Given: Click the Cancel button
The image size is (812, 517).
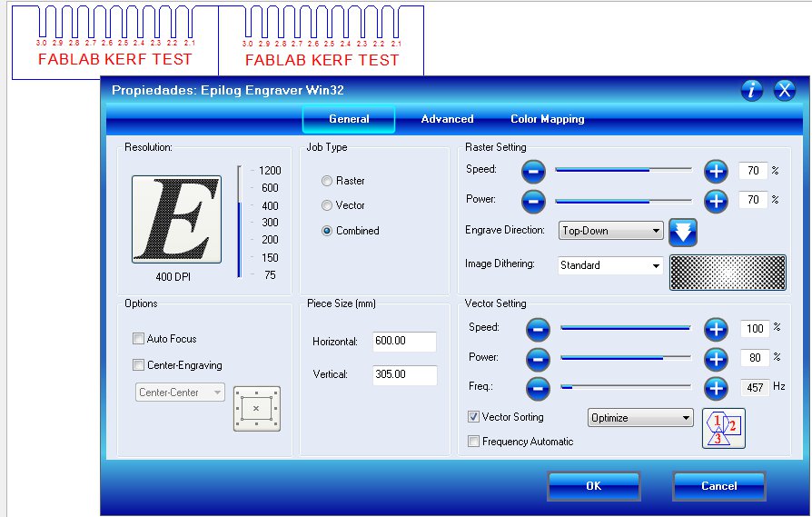Looking at the screenshot, I should coord(718,486).
